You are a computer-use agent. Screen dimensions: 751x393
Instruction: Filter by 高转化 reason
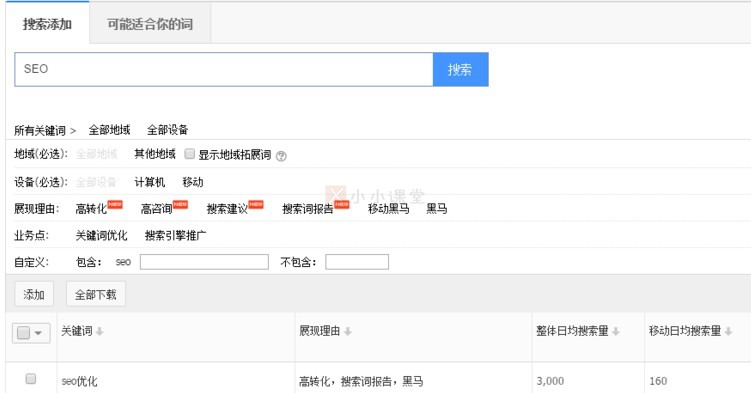pos(91,209)
